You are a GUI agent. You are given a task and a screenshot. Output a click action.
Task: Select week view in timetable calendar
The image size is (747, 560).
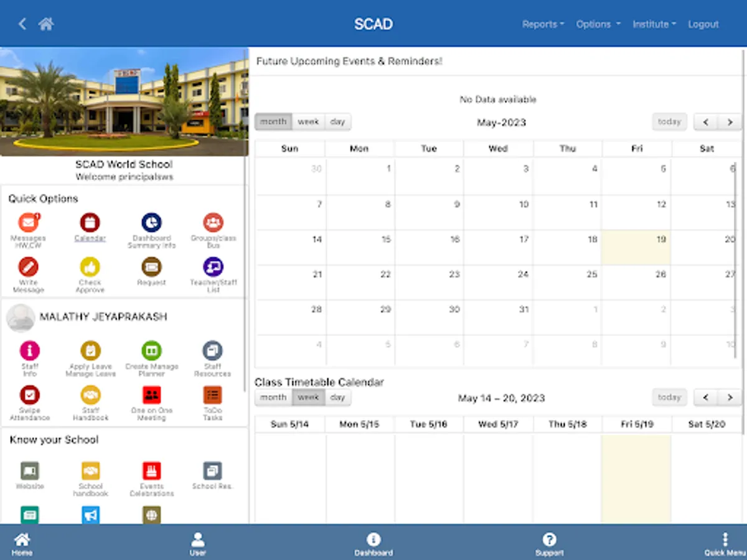coord(308,397)
